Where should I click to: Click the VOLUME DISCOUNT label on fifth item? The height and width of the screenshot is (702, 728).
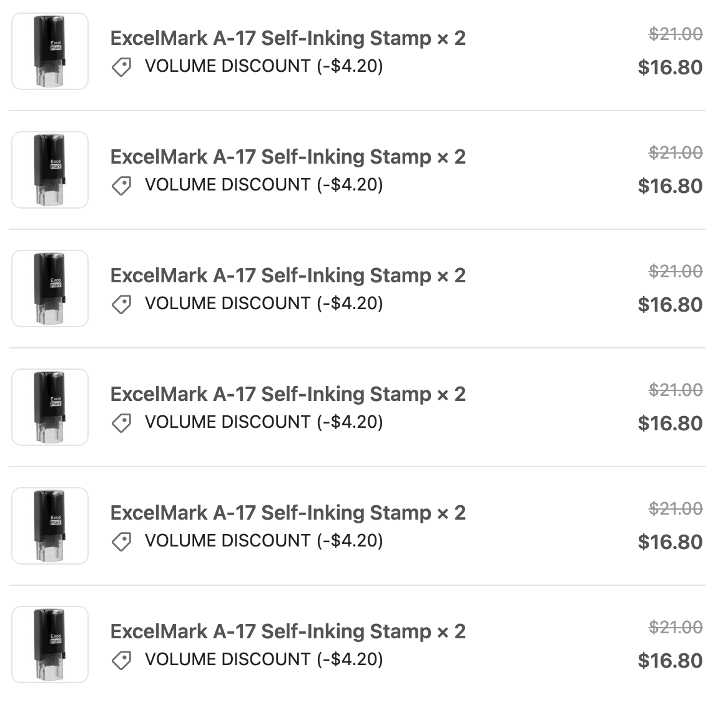pyautogui.click(x=262, y=541)
